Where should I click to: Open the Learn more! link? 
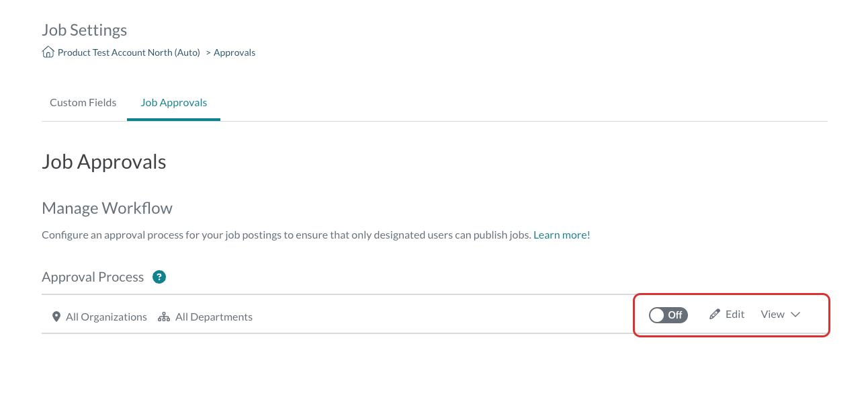point(562,235)
